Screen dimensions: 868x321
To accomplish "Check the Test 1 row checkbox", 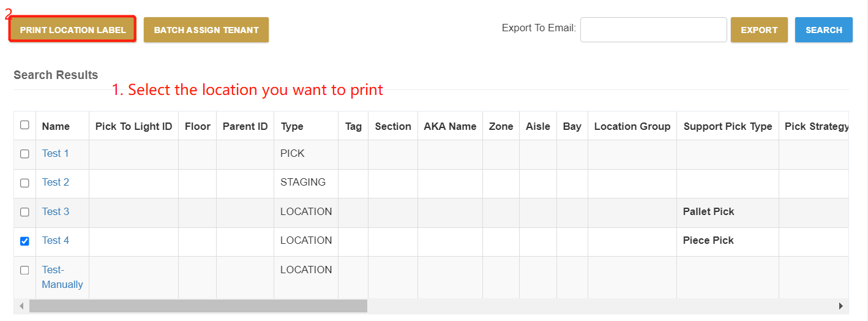I will [24, 154].
